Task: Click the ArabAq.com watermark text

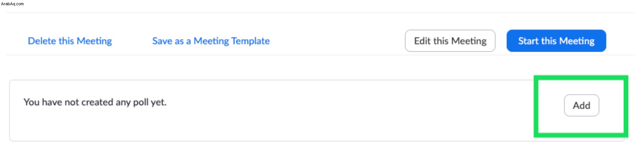Action: point(12,4)
